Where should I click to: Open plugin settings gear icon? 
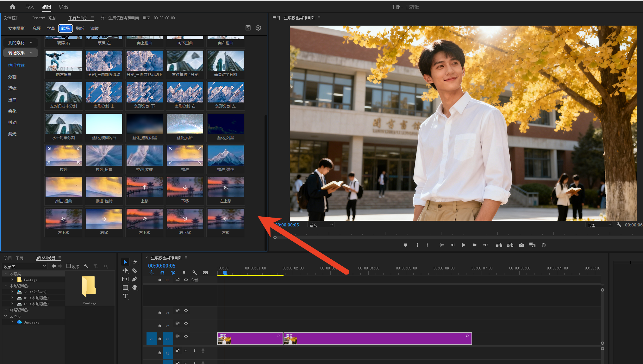258,28
